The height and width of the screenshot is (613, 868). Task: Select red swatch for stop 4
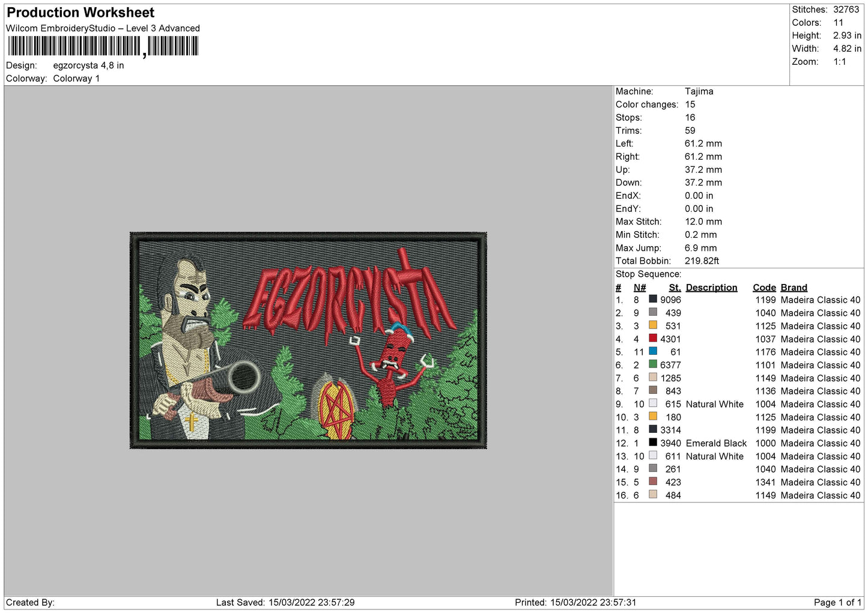click(x=653, y=338)
